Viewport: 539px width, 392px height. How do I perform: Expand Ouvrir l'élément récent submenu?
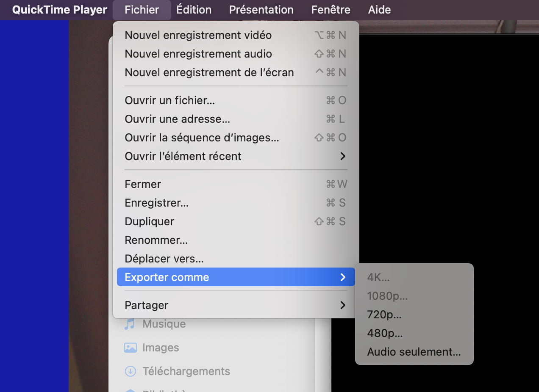click(x=236, y=156)
